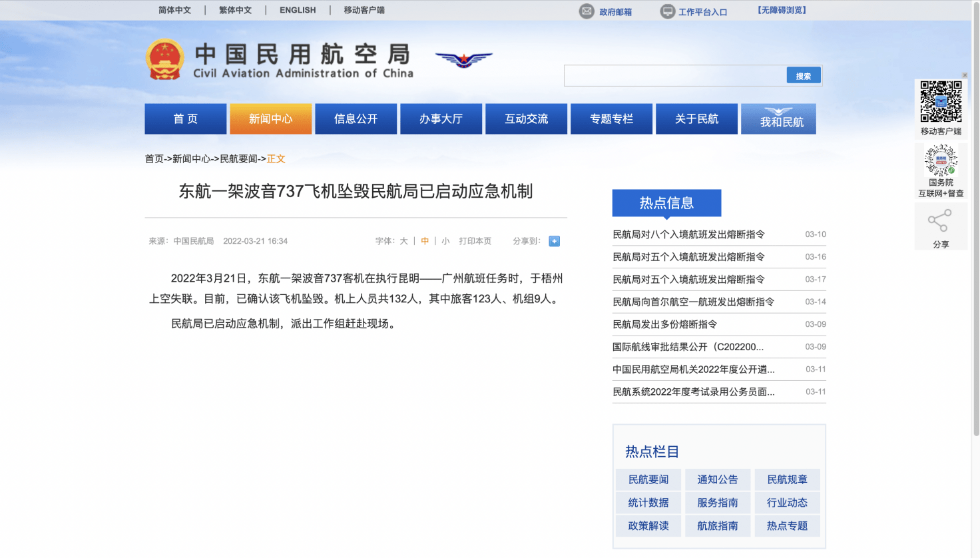Open 民航局向首尔航空一航班发出熔断指令 article
The width and height of the screenshot is (980, 558).
pyautogui.click(x=693, y=302)
